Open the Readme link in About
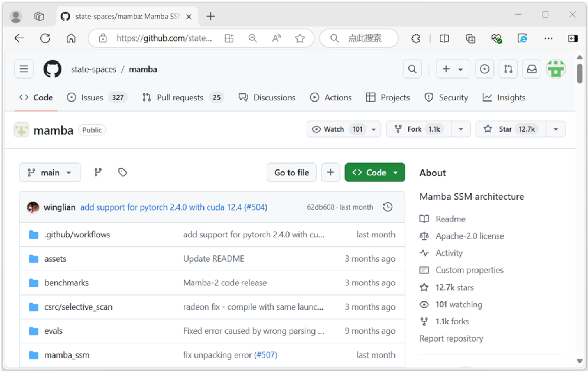Viewport: 588px width, 371px height. pos(450,219)
